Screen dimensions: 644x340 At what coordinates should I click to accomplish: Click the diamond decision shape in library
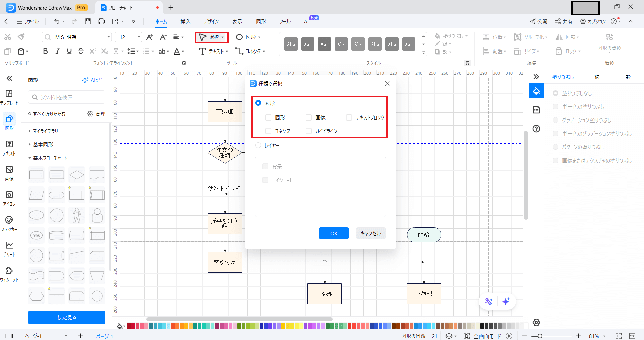point(77,175)
